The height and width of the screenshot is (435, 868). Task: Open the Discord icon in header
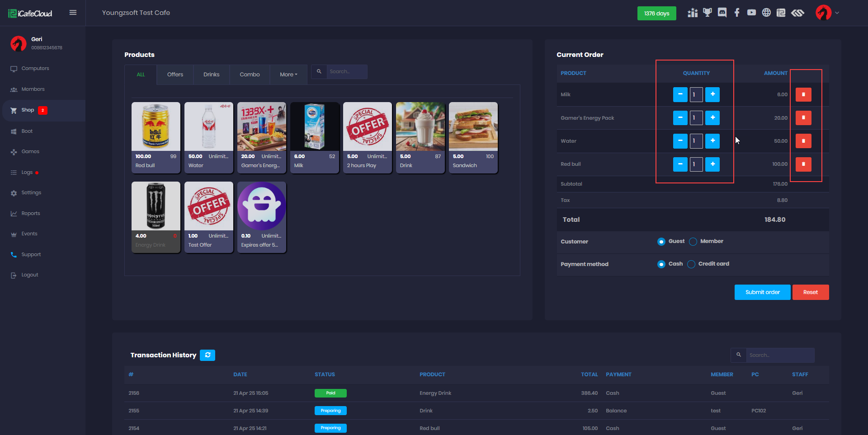tap(722, 13)
